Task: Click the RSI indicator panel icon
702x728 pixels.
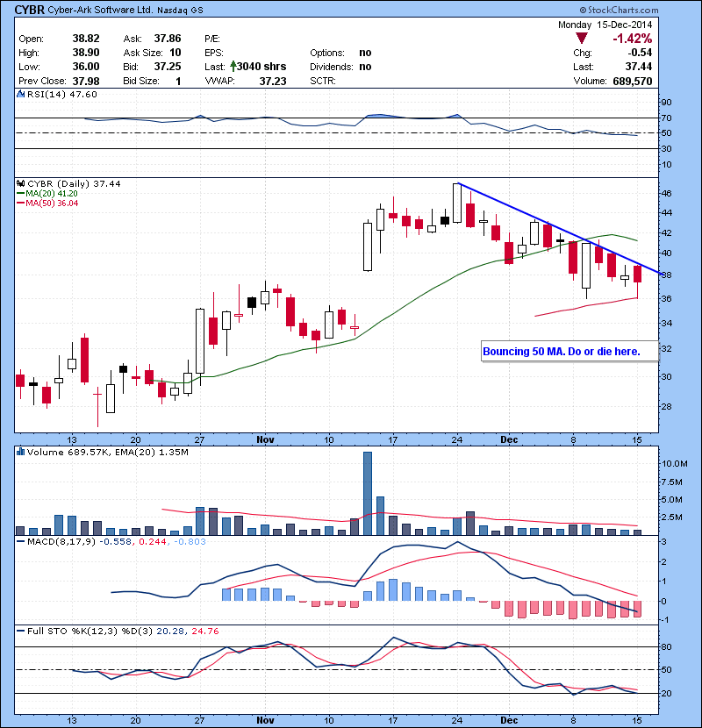Action: [20, 94]
